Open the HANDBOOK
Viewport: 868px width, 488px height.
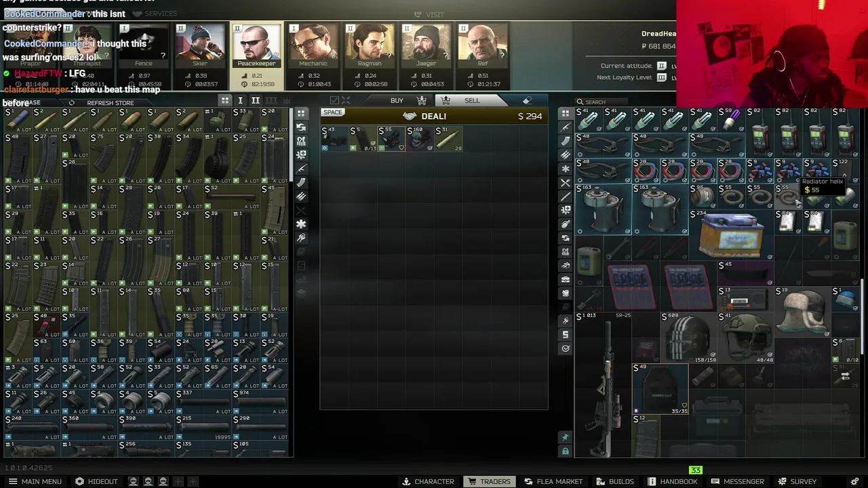coord(672,481)
